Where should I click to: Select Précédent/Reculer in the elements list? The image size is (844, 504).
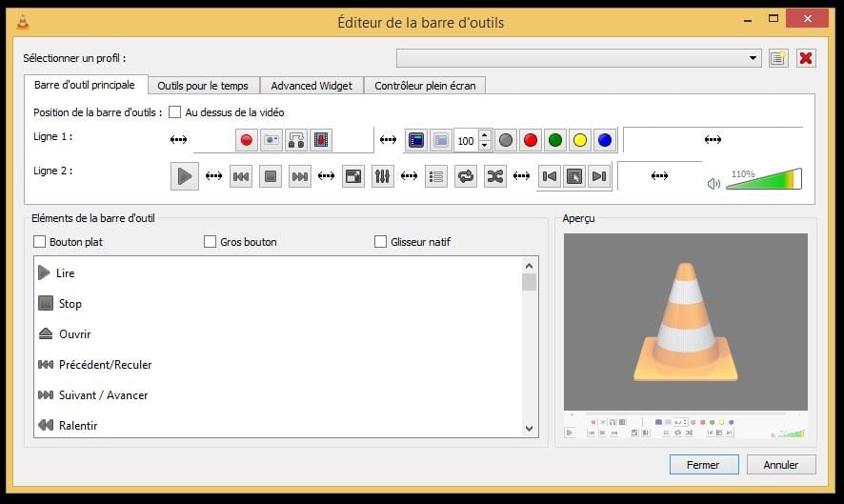[277, 365]
